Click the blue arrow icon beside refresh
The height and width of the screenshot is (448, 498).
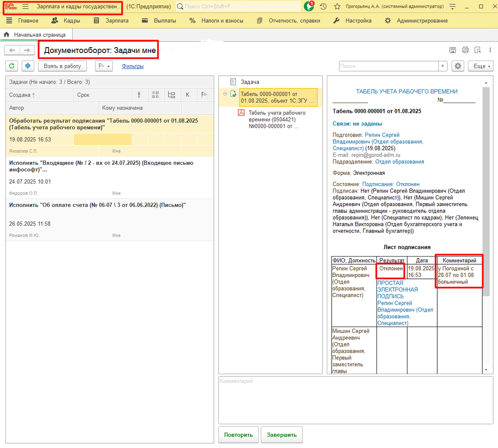coord(28,66)
